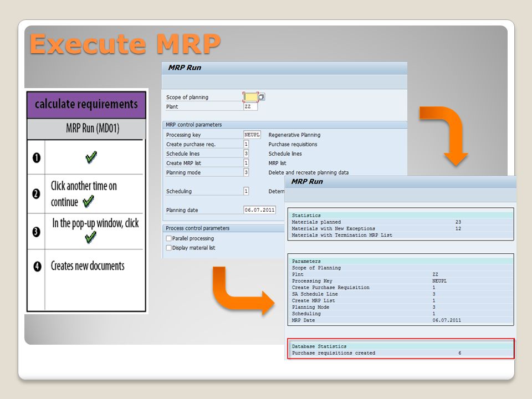Screen dimensions: 532x399
Task: Click the Schedule lines value field
Action: [246, 154]
